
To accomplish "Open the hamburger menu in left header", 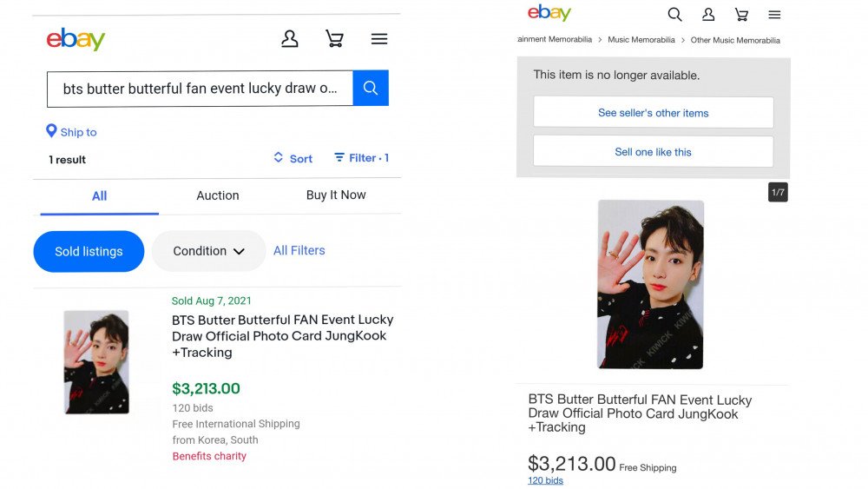I will [x=379, y=39].
